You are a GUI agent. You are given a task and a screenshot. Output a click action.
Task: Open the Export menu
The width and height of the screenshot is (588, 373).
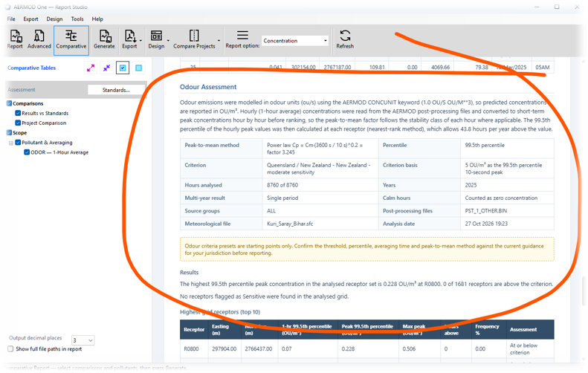tap(30, 19)
